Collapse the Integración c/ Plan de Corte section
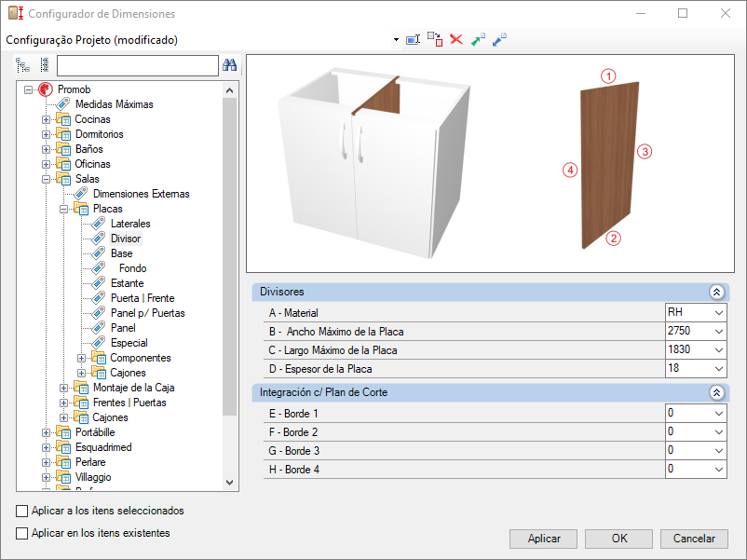Screen dimensions: 747x560 click(x=716, y=392)
